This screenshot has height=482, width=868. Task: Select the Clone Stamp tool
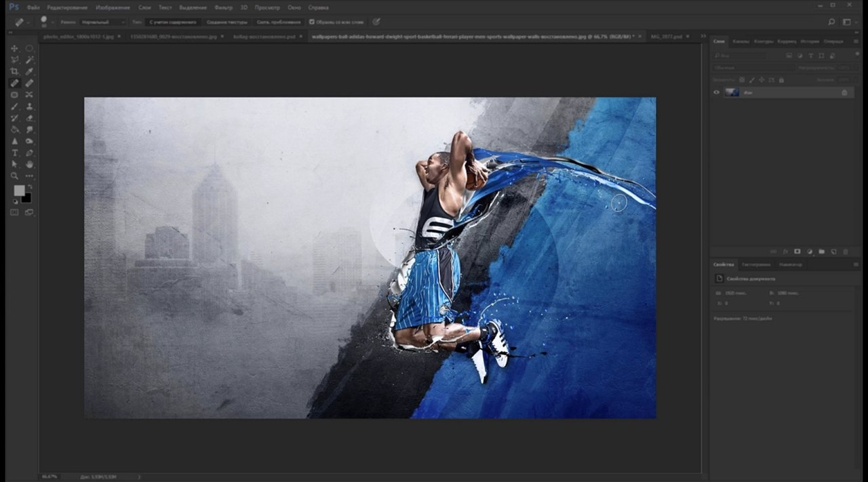pos(29,106)
